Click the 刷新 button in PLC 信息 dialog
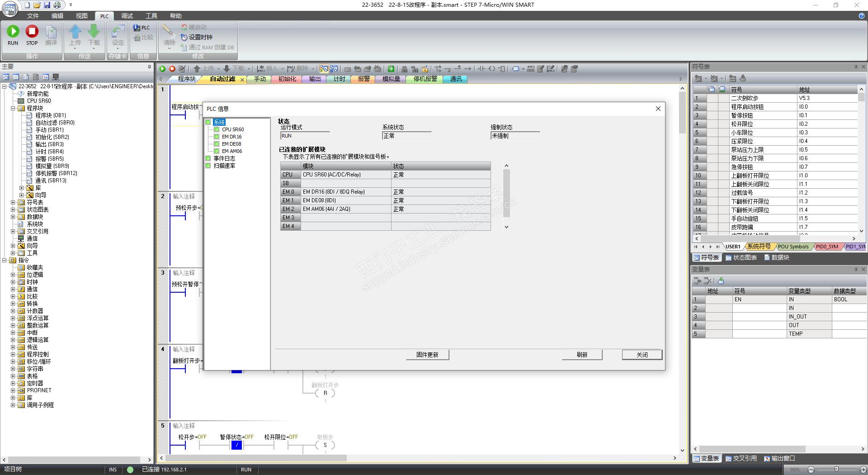Image resolution: width=868 pixels, height=475 pixels. point(582,355)
